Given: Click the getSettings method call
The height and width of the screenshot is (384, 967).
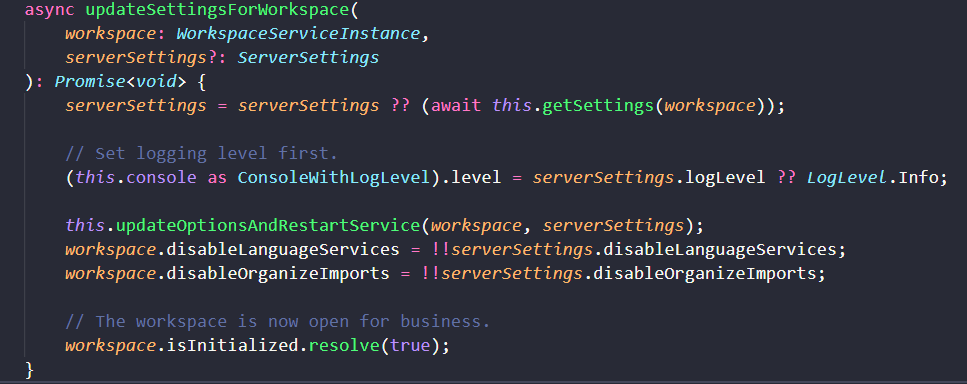Looking at the screenshot, I should [x=598, y=105].
